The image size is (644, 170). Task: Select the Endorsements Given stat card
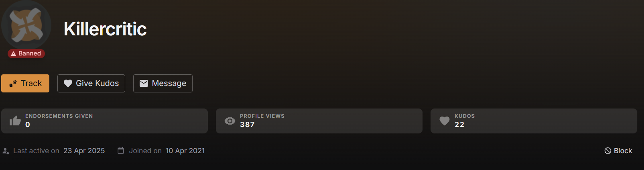coord(104,121)
